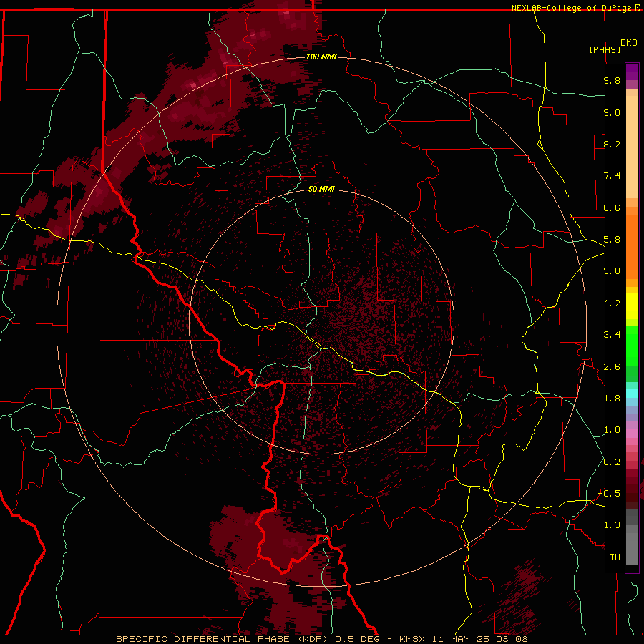
Task: Click the [PHAS] legend heading
Action: 605,49
